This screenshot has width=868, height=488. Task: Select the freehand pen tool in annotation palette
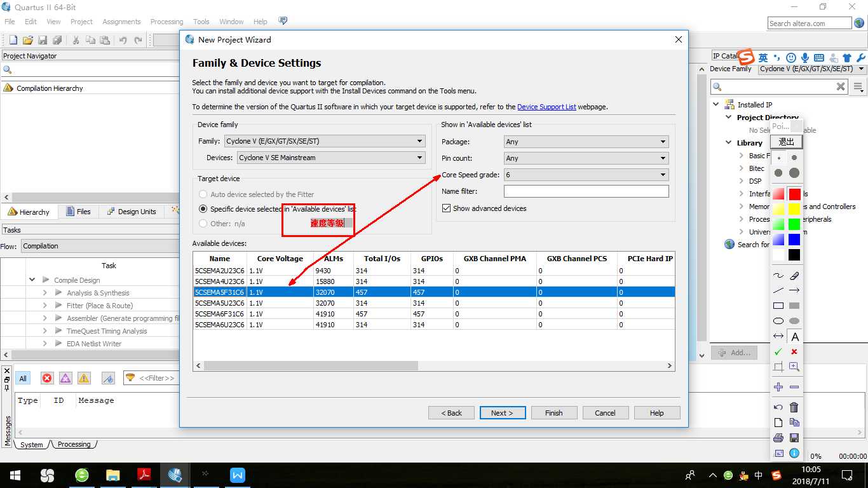(x=778, y=276)
